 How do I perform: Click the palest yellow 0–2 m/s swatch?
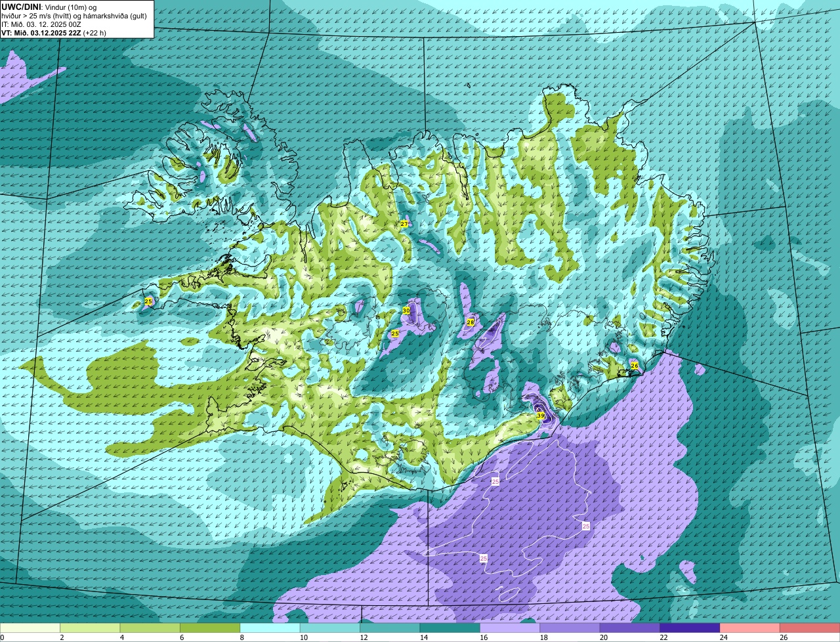click(30, 628)
